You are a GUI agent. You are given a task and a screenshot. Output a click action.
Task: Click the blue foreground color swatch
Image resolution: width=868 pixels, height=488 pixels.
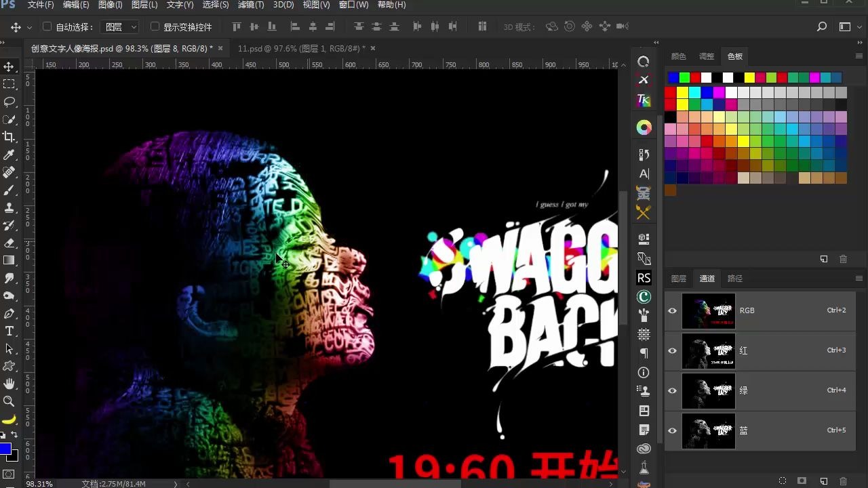tap(5, 449)
